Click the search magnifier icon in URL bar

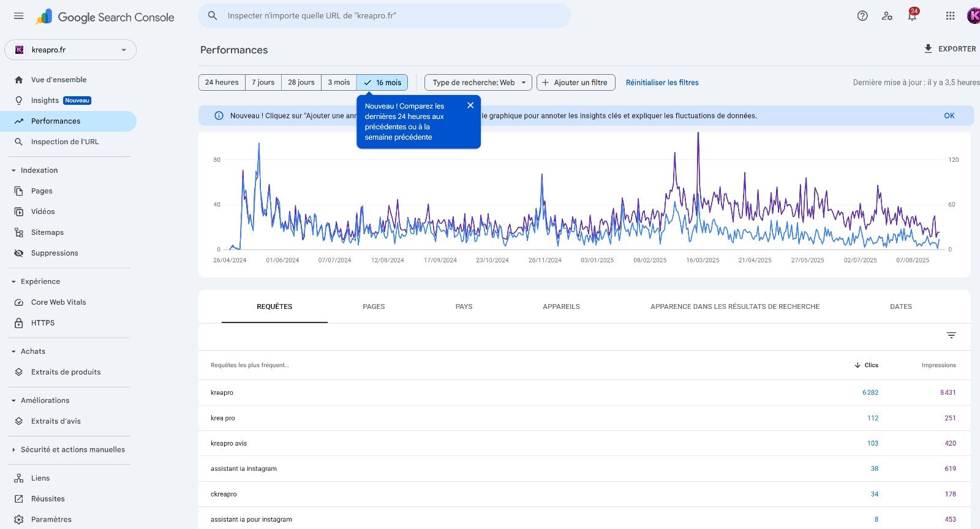click(213, 16)
